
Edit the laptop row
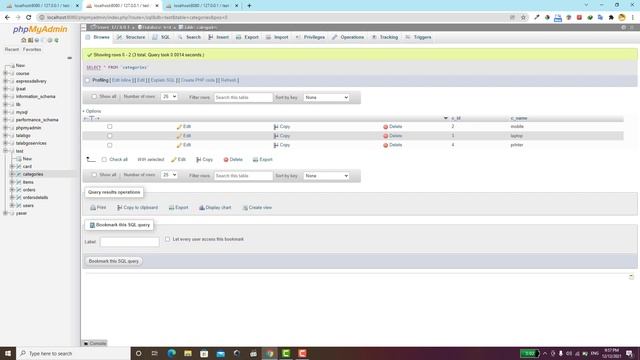point(184,136)
